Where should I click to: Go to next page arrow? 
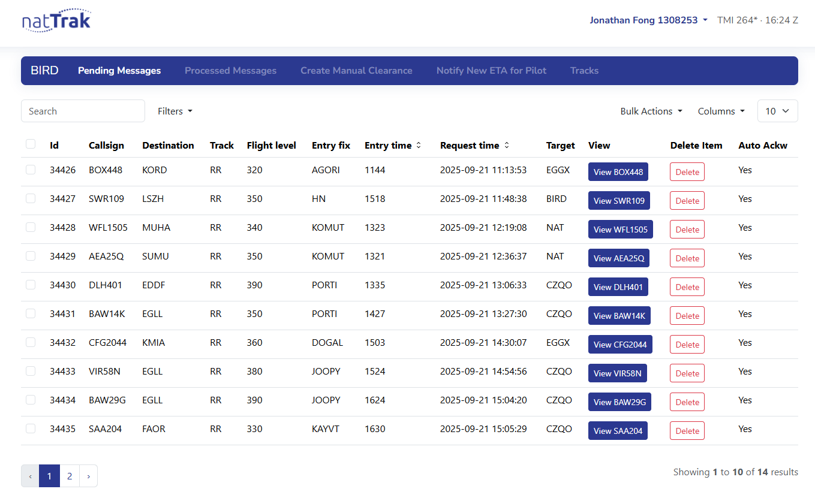click(88, 476)
